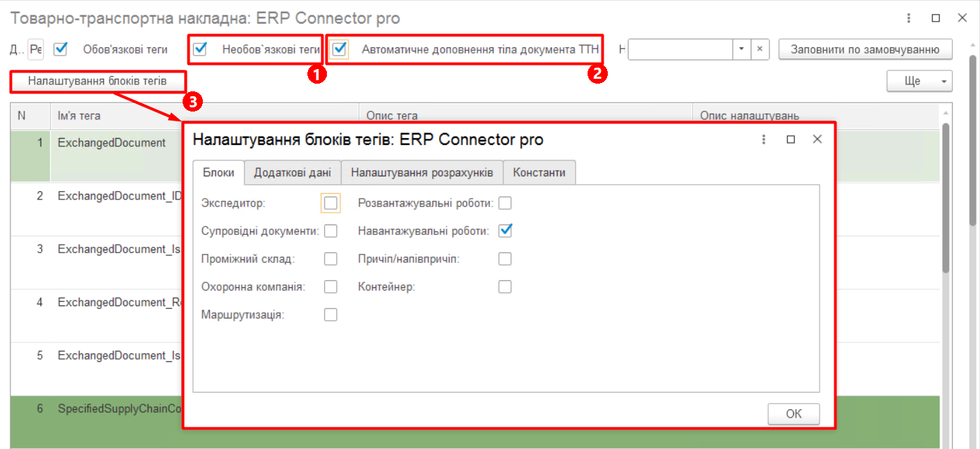Image resolution: width=980 pixels, height=449 pixels.
Task: Switch to the Додаткові дані tab
Action: (x=292, y=172)
